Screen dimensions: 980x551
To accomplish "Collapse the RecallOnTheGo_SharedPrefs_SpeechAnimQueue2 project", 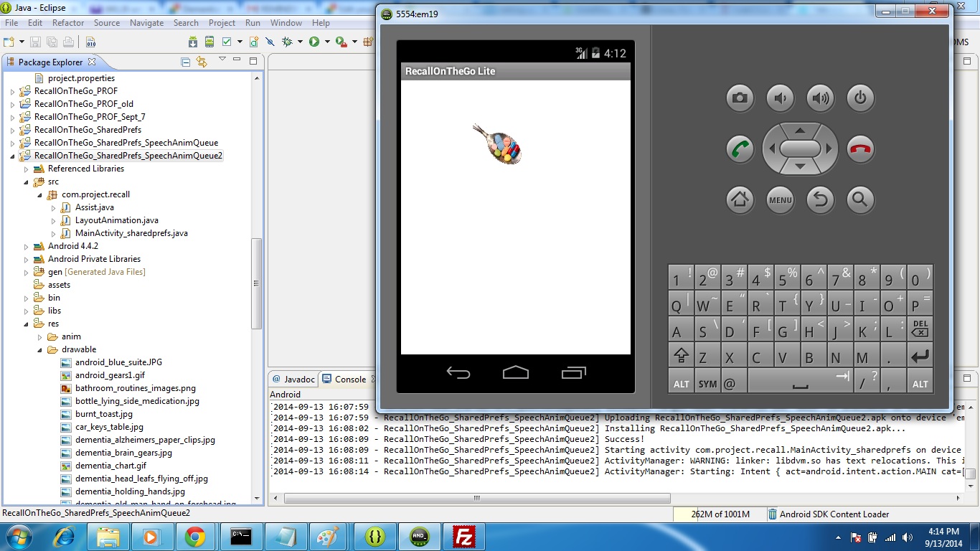I will (12, 156).
